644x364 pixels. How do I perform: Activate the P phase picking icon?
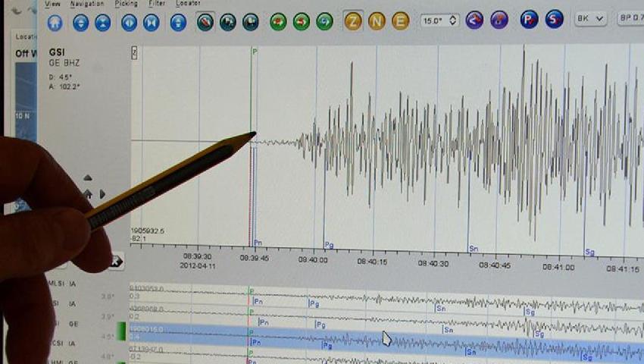point(529,20)
